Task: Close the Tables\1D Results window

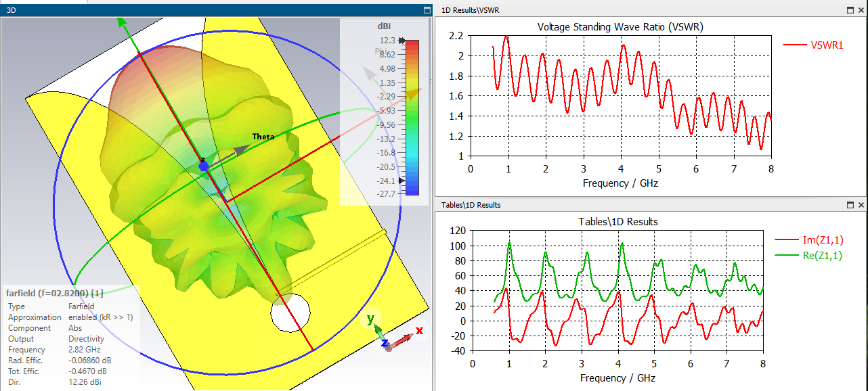Action: (x=861, y=204)
